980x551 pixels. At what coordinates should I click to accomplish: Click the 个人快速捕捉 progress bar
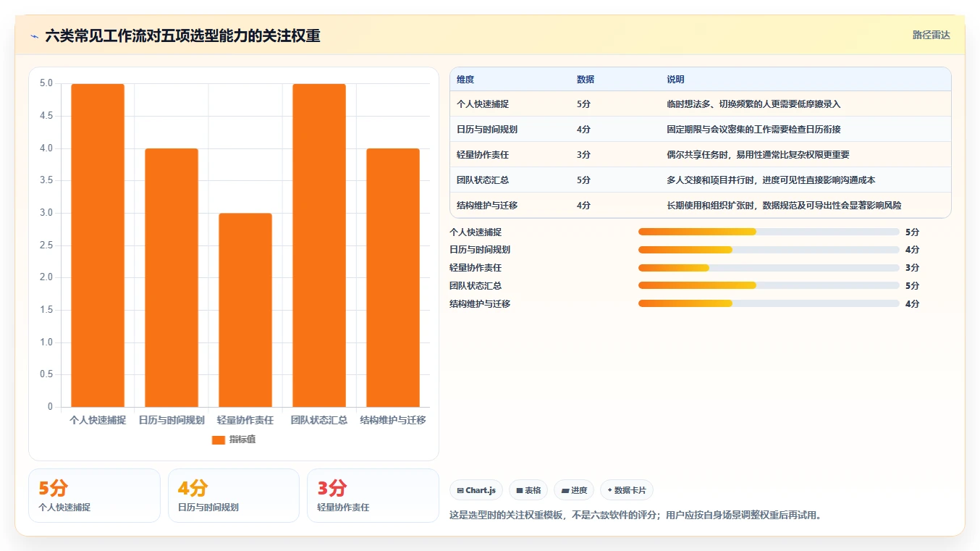coord(769,232)
